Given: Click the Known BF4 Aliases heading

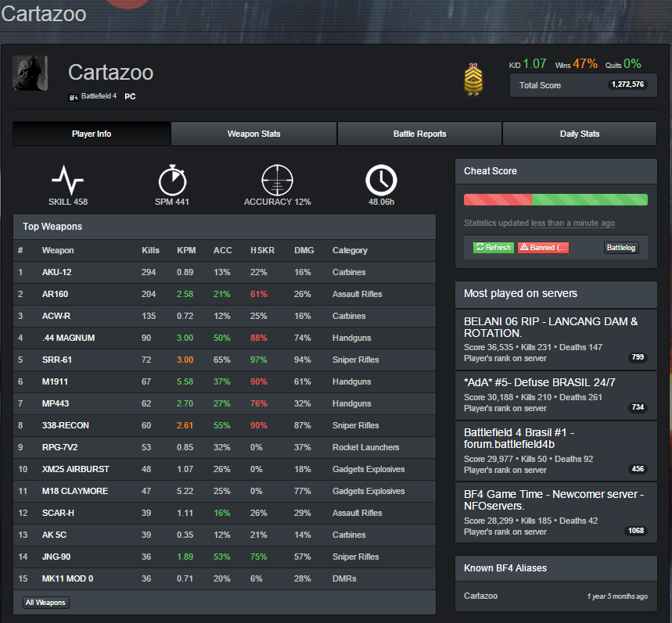Looking at the screenshot, I should 505,568.
